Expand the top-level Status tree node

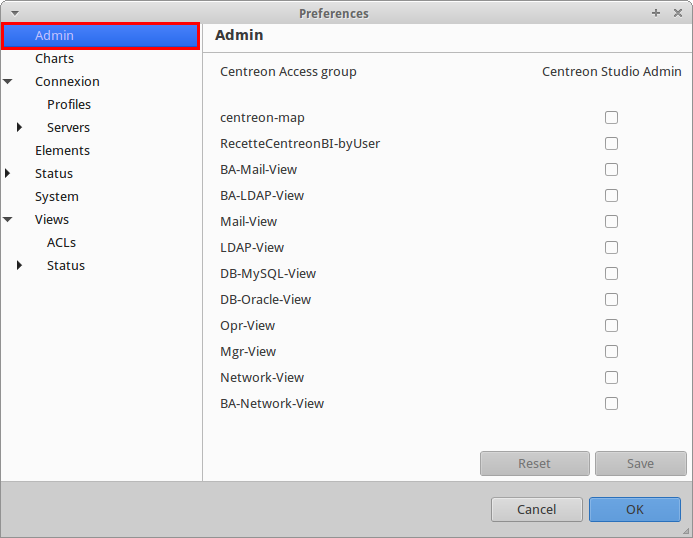(9, 174)
